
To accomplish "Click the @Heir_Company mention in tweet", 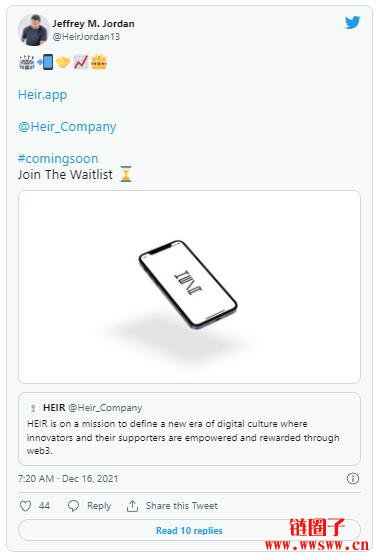I will click(x=67, y=127).
